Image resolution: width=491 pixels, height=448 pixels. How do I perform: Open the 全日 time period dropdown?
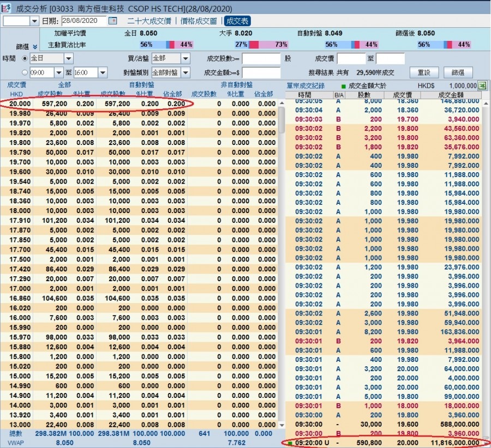point(69,58)
